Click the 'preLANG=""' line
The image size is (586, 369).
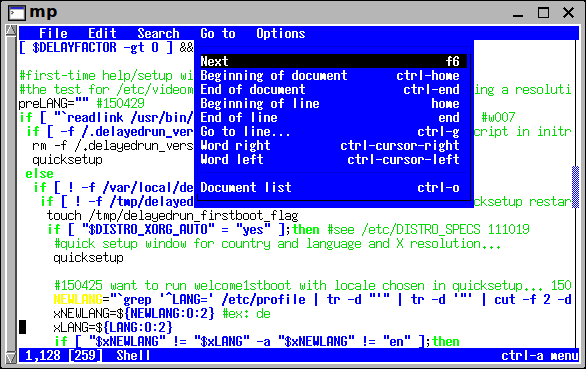click(x=53, y=104)
